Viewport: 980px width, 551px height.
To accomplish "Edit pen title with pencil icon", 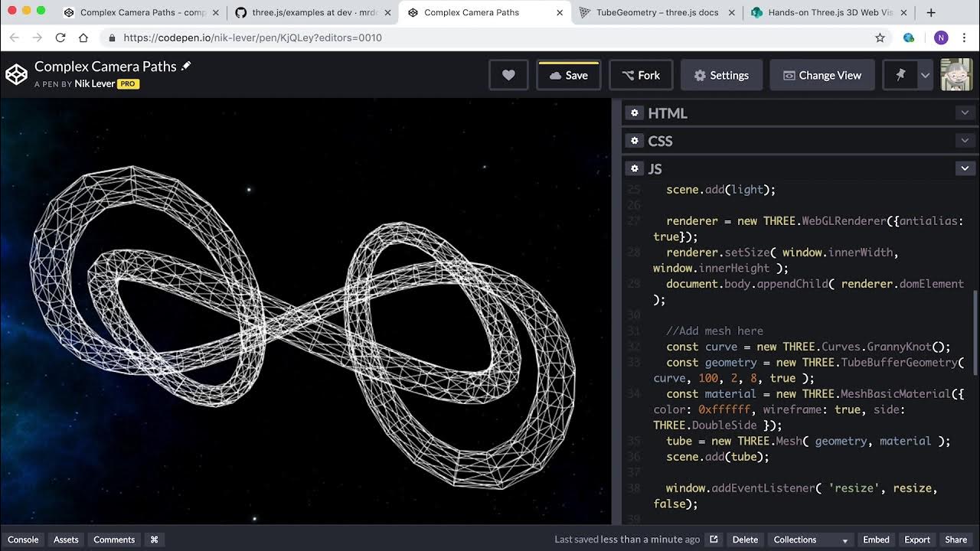I will (185, 67).
